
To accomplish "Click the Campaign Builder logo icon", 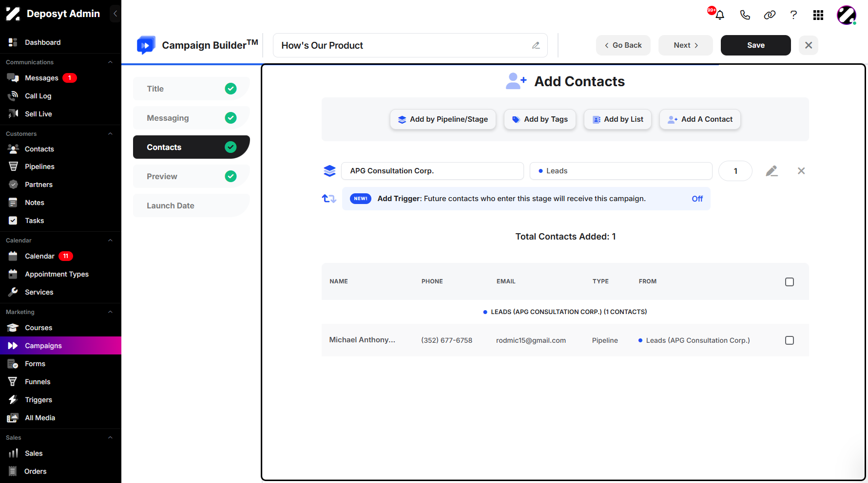I will (146, 45).
